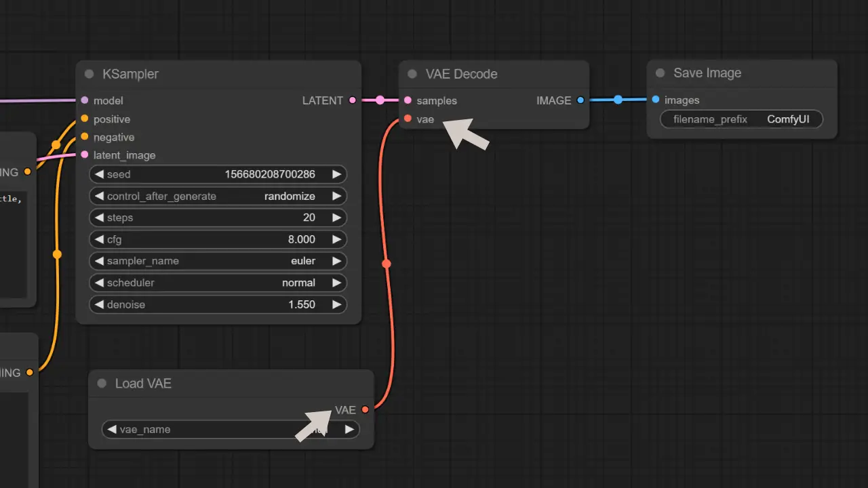Click the cfg value 8.000
The width and height of the screenshot is (868, 488).
click(x=302, y=239)
